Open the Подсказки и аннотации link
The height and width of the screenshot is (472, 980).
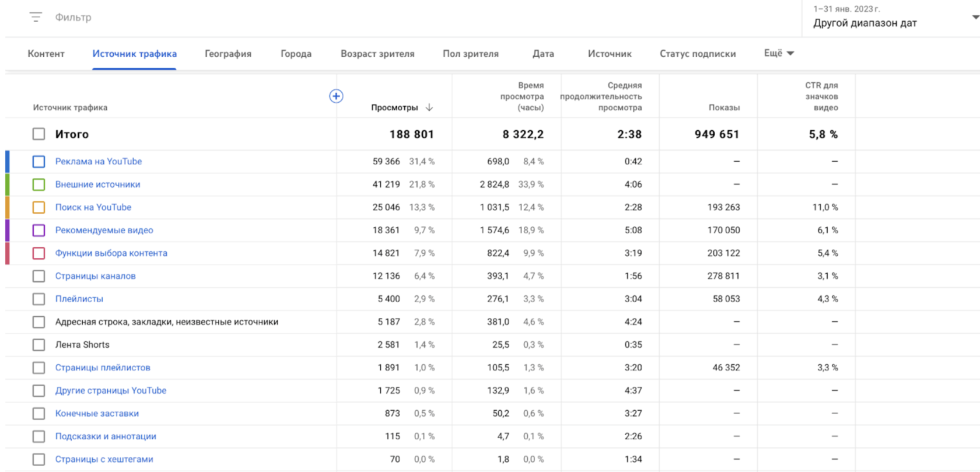point(106,436)
